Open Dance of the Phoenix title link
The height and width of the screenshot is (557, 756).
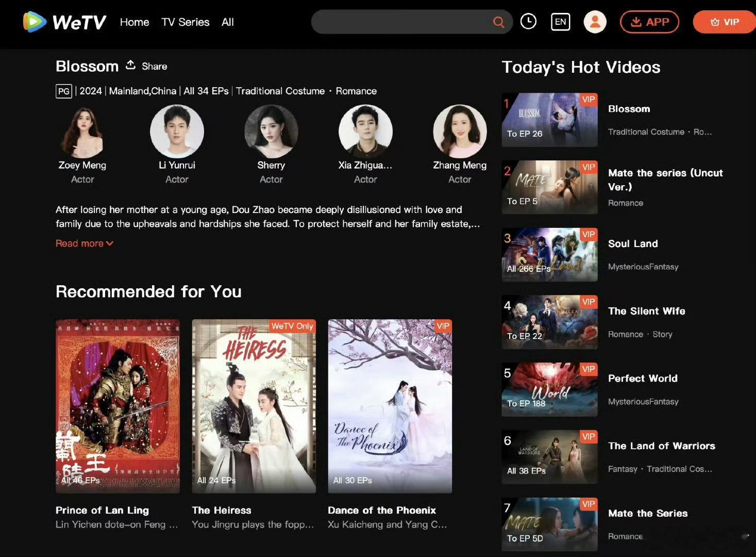tap(382, 510)
